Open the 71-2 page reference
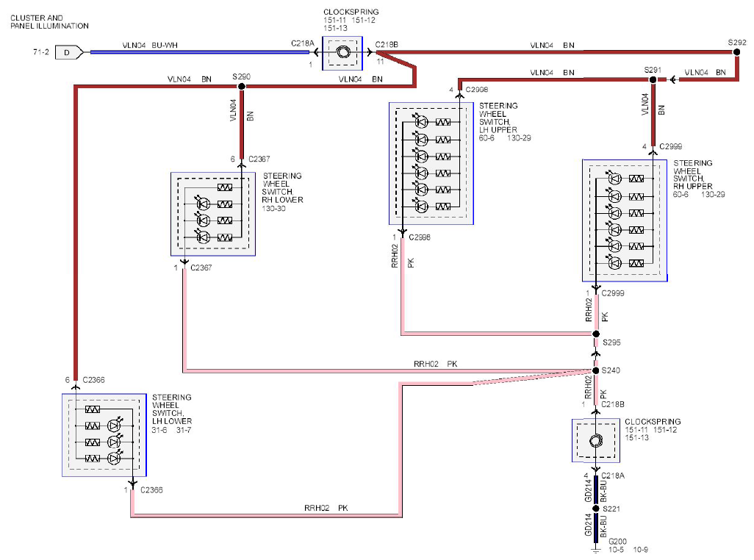 [x=41, y=52]
